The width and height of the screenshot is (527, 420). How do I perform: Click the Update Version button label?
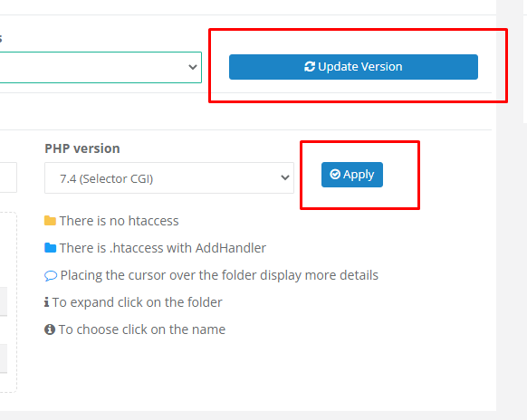360,66
